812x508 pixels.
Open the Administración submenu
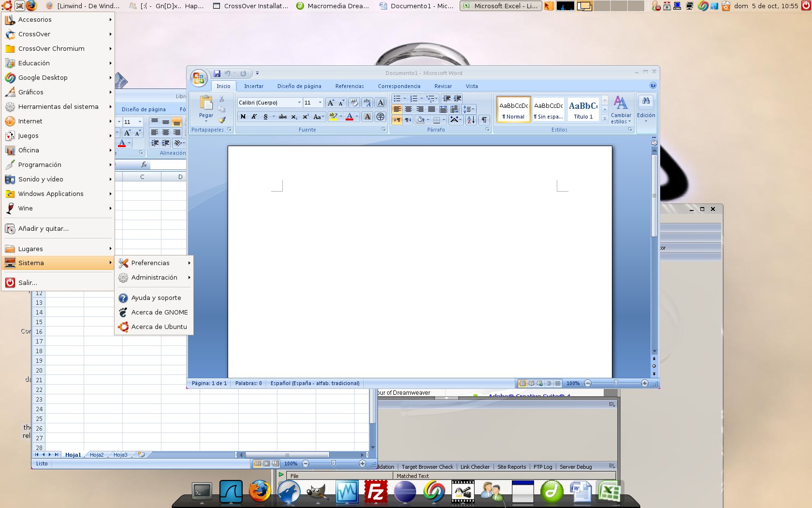pos(154,277)
